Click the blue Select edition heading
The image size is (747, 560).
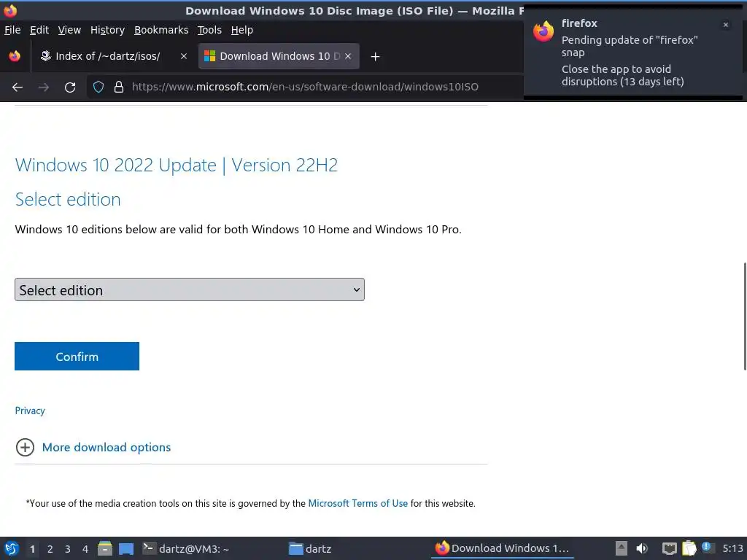(x=68, y=199)
